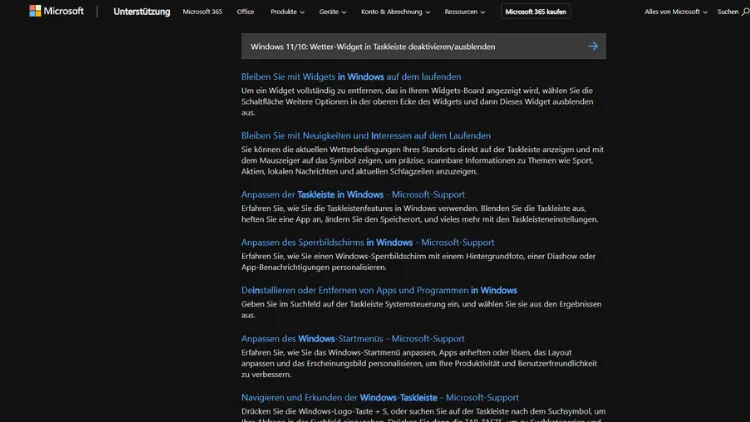Expand Alles von Microsoft menu
Image resolution: width=750 pixels, height=422 pixels.
pos(675,11)
